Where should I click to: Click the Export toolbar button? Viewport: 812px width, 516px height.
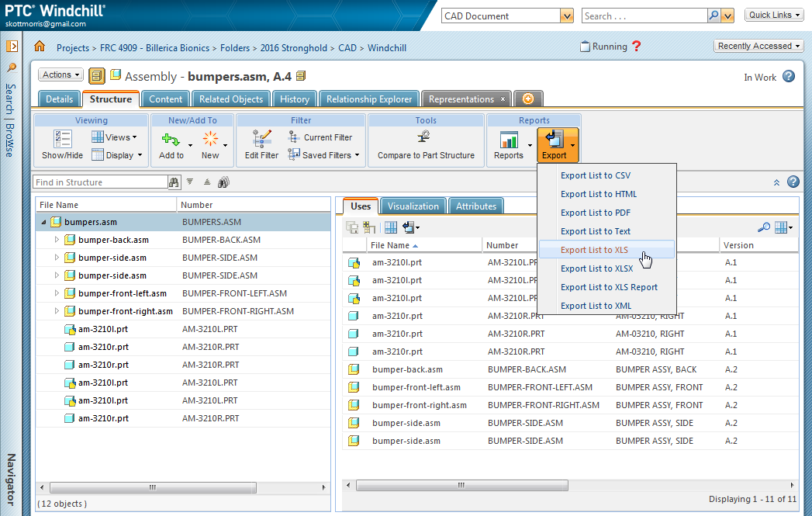558,146
